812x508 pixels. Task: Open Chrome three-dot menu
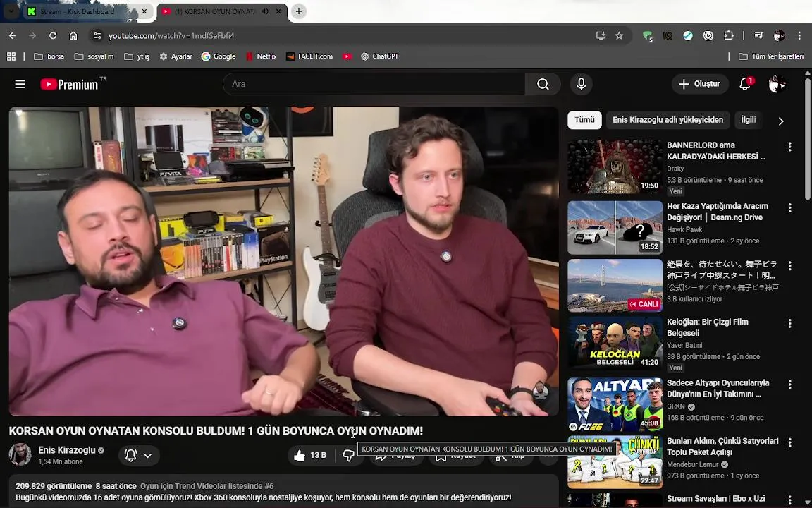tap(799, 35)
